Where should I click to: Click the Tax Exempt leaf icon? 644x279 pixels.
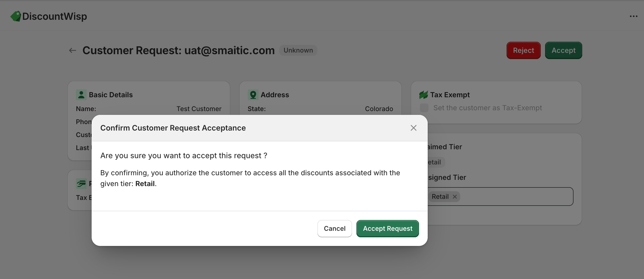pos(423,95)
